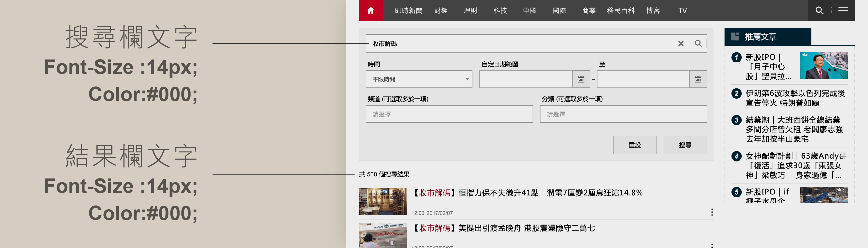The width and height of the screenshot is (868, 248).
Task: Select 財經 in the navigation bar
Action: pyautogui.click(x=441, y=11)
